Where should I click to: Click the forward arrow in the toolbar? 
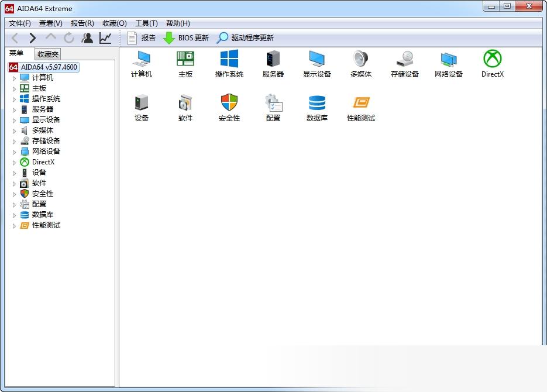click(x=32, y=37)
